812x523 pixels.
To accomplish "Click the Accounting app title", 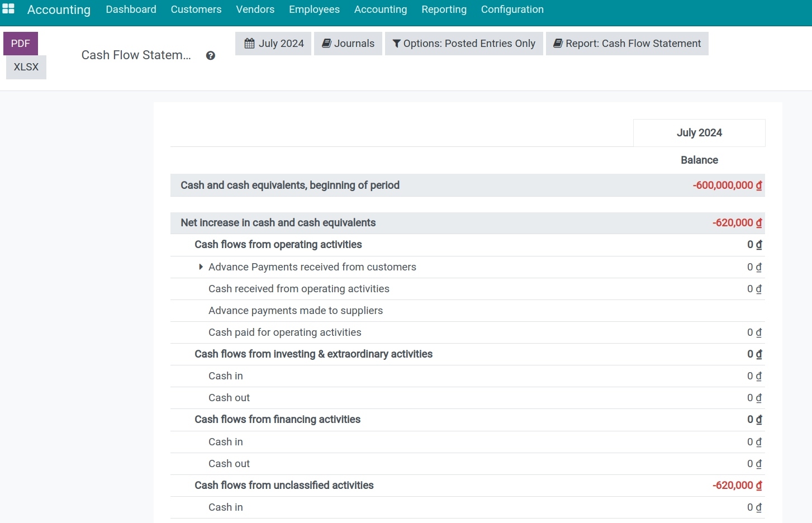I will 59,10.
